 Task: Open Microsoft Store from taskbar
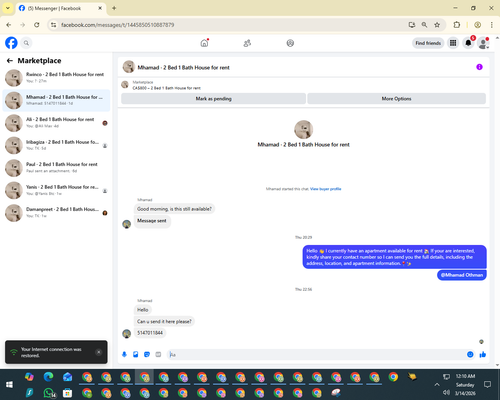67,393
